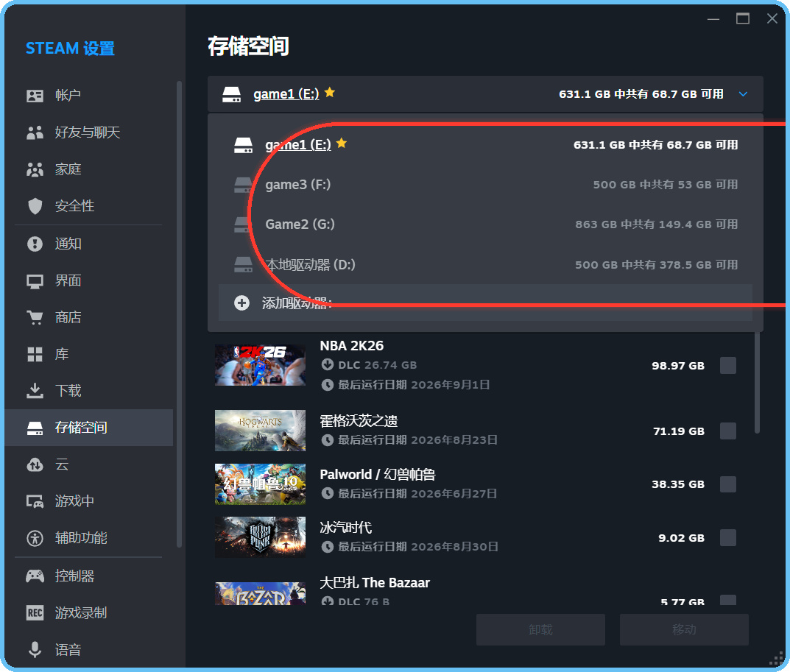
Task: Choose game1 (E:) in the drive list
Action: coord(486,145)
